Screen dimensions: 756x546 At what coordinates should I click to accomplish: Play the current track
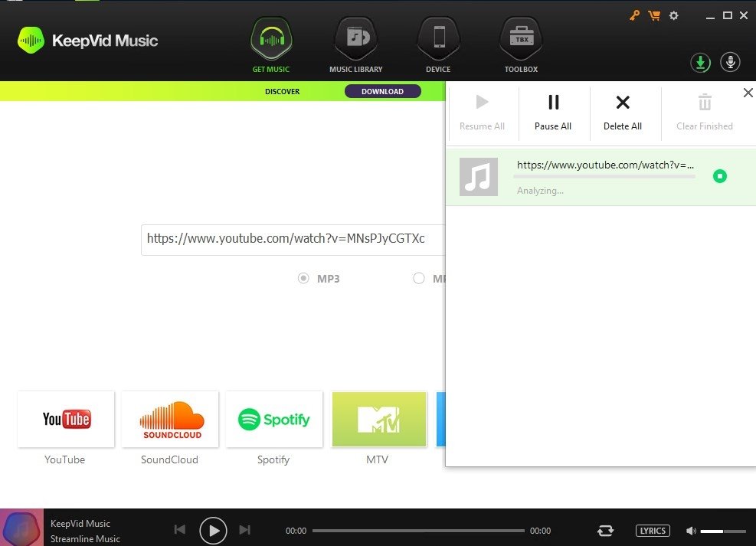pos(213,531)
